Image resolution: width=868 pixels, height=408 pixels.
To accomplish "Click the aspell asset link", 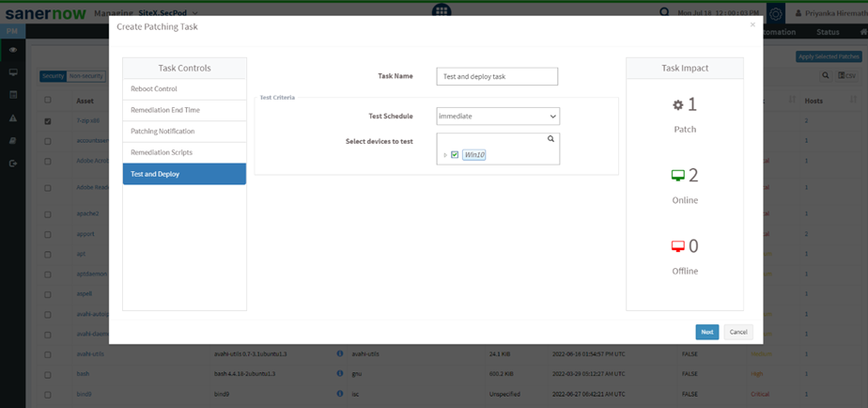I will pos(85,292).
